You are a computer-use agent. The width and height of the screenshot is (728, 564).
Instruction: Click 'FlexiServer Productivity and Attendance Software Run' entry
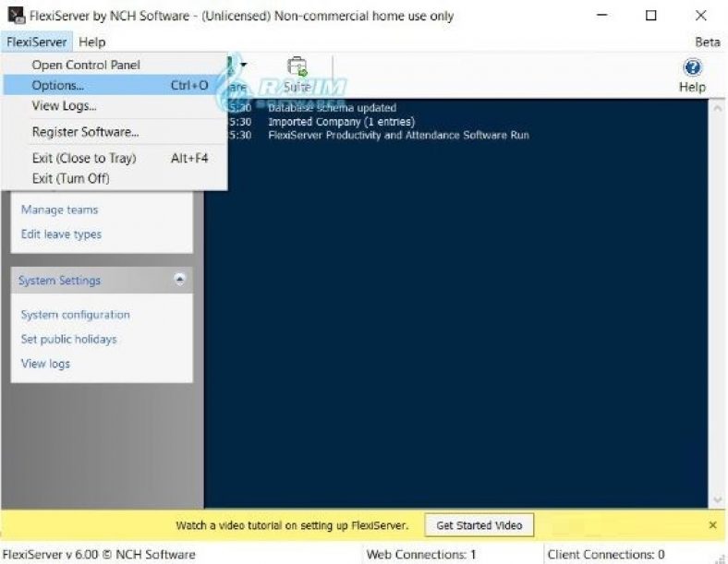pyautogui.click(x=398, y=136)
